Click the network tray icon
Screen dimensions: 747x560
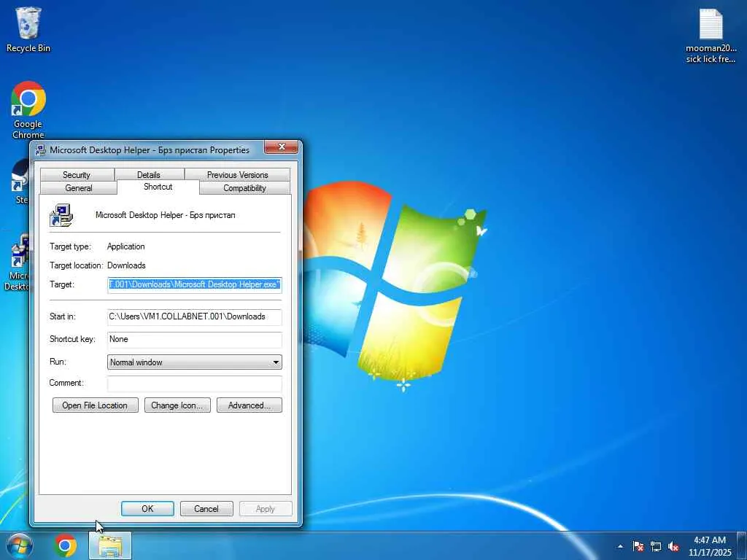656,546
